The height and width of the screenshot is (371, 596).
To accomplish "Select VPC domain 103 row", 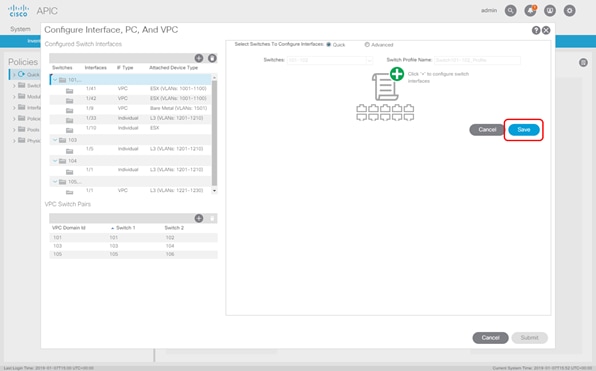I will pyautogui.click(x=133, y=246).
